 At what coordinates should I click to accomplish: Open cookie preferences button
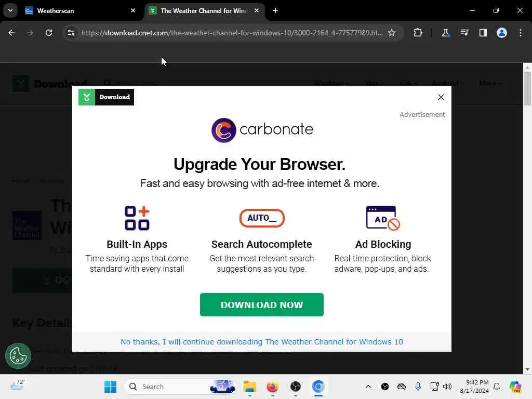18,356
